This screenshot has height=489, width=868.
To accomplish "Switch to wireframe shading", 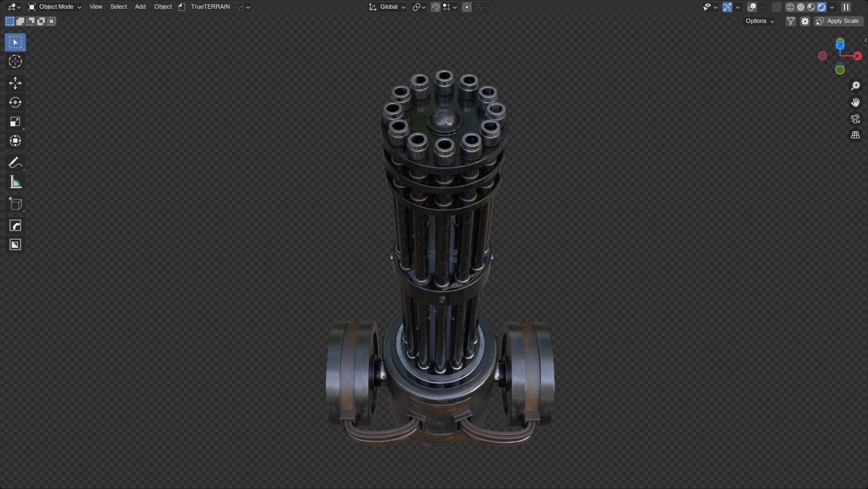I will (790, 7).
